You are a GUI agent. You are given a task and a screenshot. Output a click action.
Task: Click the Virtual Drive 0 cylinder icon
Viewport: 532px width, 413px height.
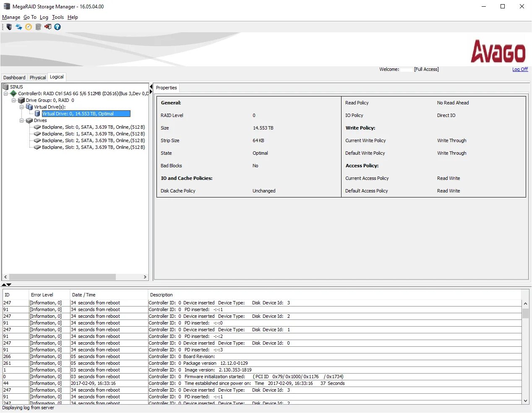click(37, 114)
